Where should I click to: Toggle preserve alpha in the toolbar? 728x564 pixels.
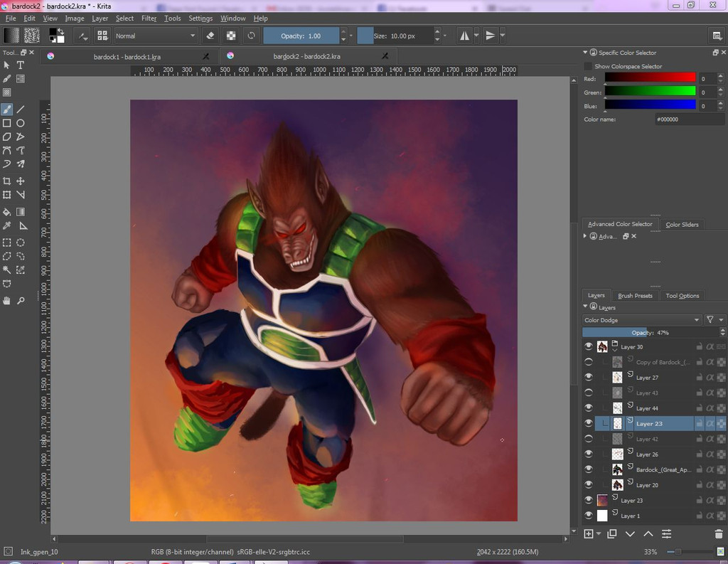coord(231,36)
